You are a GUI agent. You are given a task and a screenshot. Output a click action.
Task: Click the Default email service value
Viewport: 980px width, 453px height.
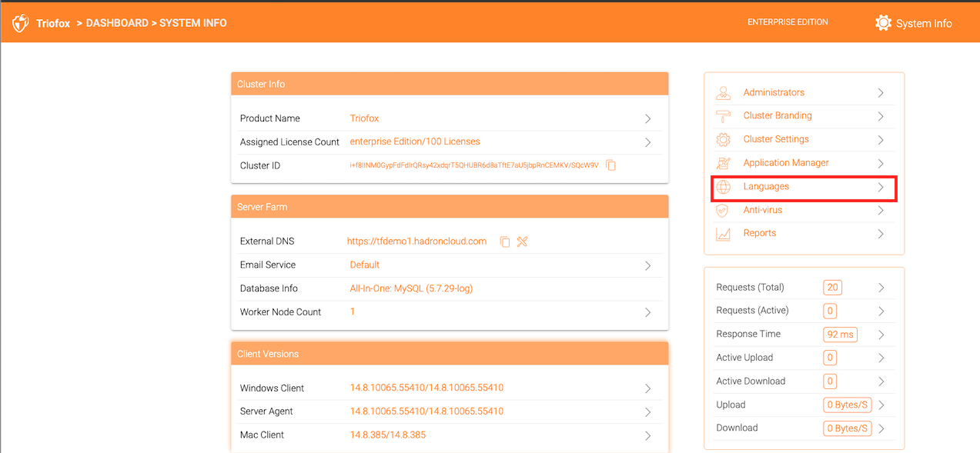coord(365,265)
